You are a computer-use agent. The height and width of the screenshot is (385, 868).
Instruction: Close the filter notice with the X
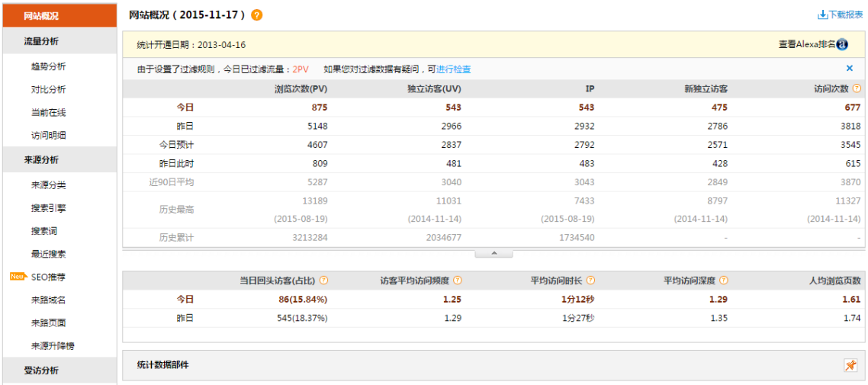pyautogui.click(x=849, y=69)
